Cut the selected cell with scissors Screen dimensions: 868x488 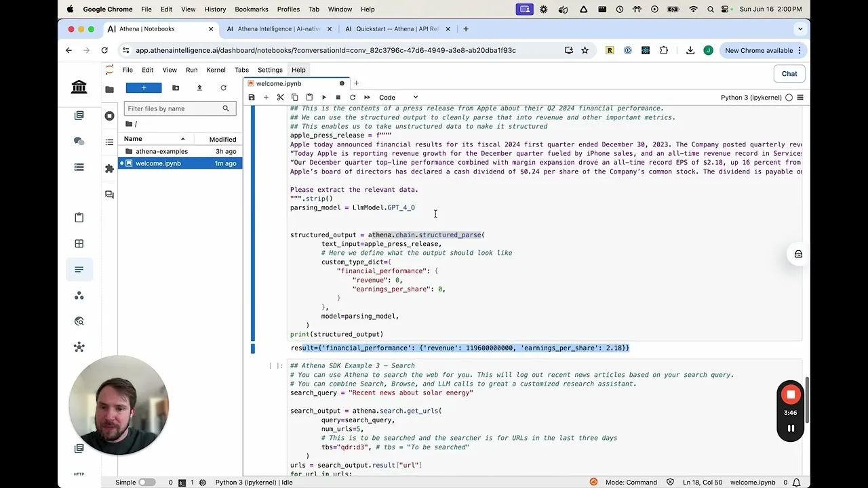280,98
